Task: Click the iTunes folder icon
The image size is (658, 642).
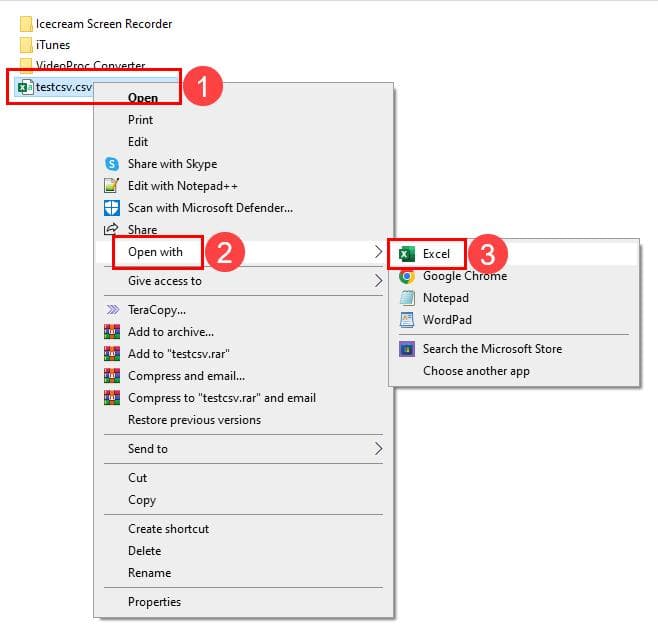Action: (26, 45)
